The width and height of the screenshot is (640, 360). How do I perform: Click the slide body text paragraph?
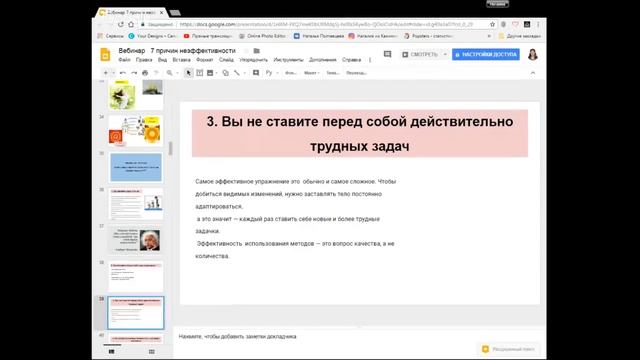click(x=296, y=219)
